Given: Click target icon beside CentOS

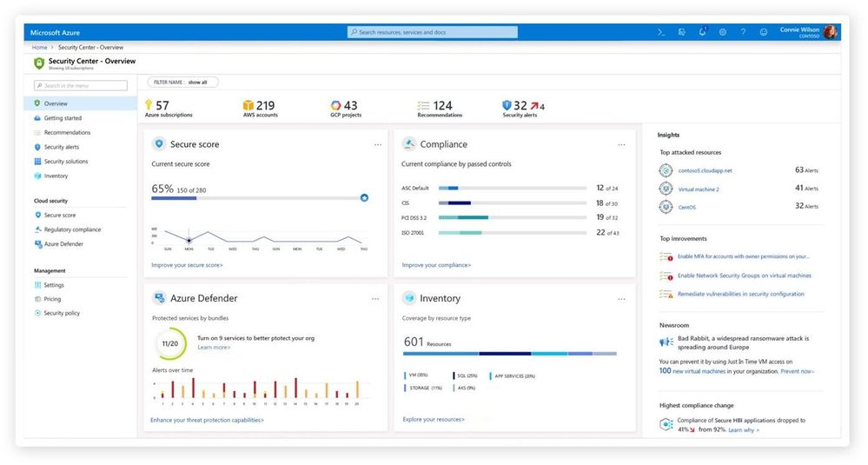Looking at the screenshot, I should [666, 207].
